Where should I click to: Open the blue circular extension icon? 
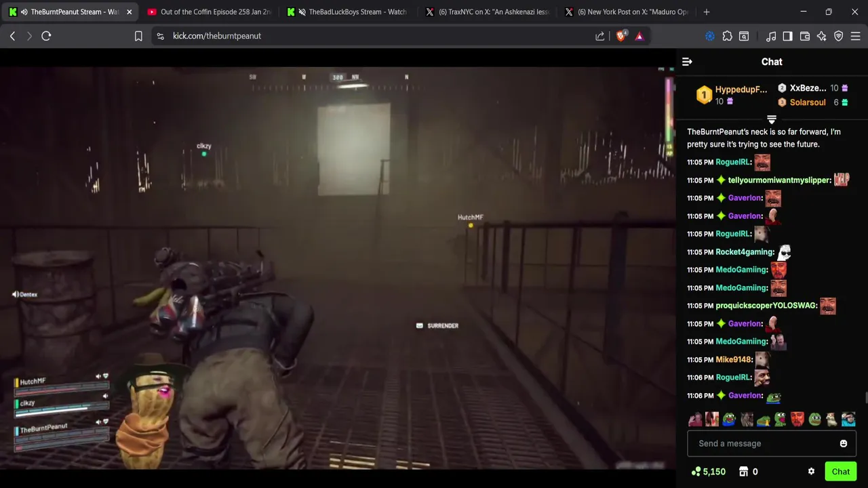click(x=710, y=36)
